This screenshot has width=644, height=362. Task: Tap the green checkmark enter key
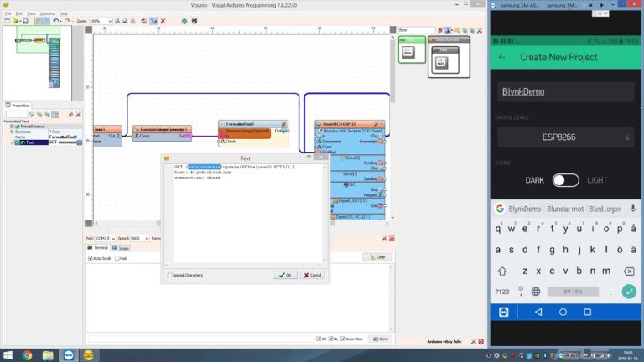point(629,292)
